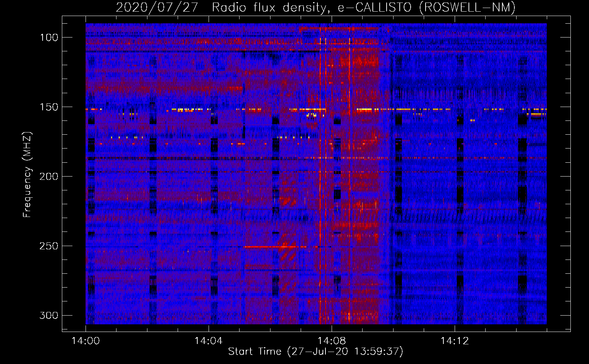Image resolution: width=589 pixels, height=364 pixels.
Task: Click the 14:12 time tick label
Action: 455,341
